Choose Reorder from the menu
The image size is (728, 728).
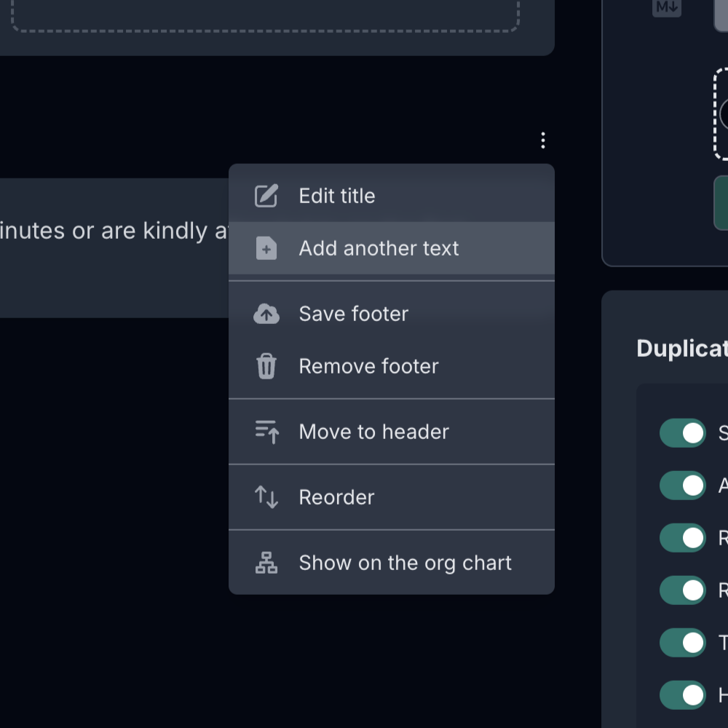[392, 497]
